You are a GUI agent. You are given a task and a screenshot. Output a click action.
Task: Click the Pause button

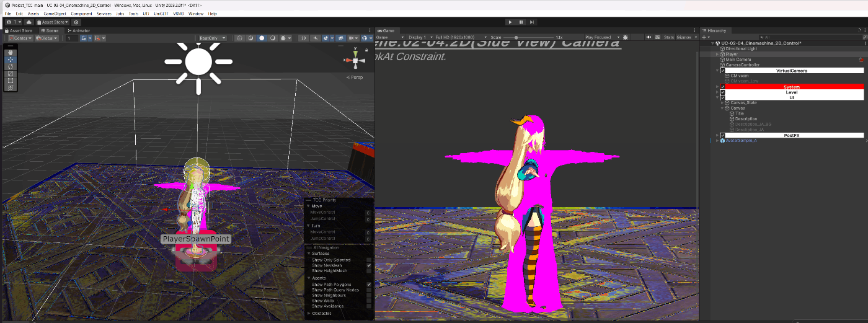(521, 22)
